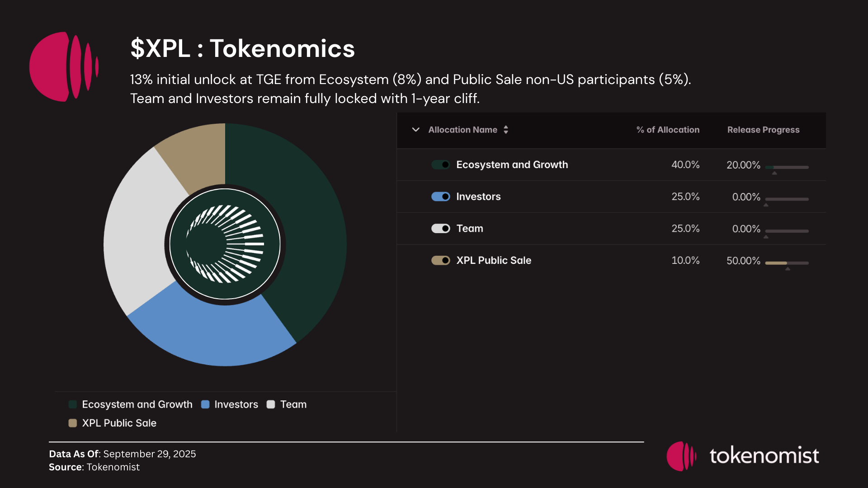Click the tan XPL Public Sale legend swatch
The width and height of the screenshot is (868, 488).
72,423
